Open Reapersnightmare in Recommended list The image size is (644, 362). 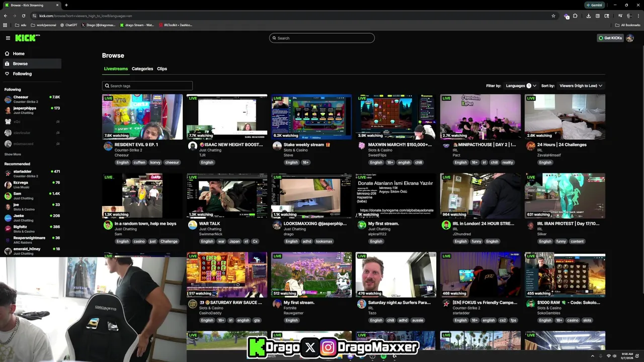tap(31, 240)
